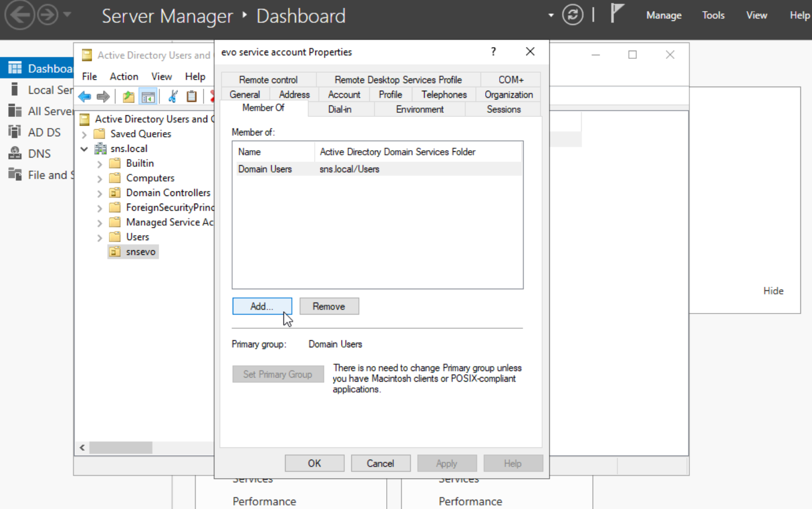Click the DNS icon in sidebar
Viewport: 812px width, 509px height.
pyautogui.click(x=15, y=154)
